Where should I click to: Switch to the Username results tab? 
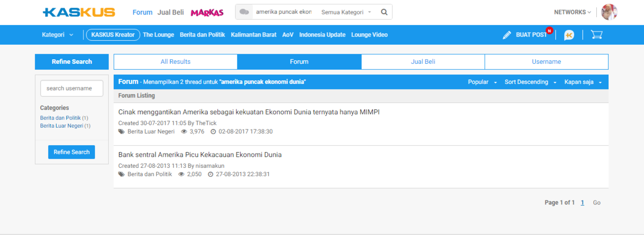pos(546,62)
